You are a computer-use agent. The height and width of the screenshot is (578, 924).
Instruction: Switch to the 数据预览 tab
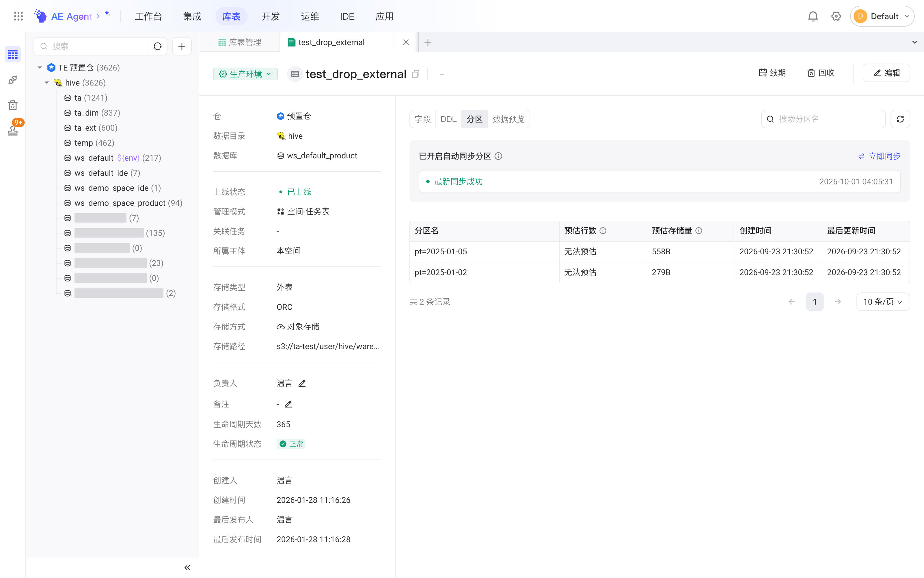(508, 119)
